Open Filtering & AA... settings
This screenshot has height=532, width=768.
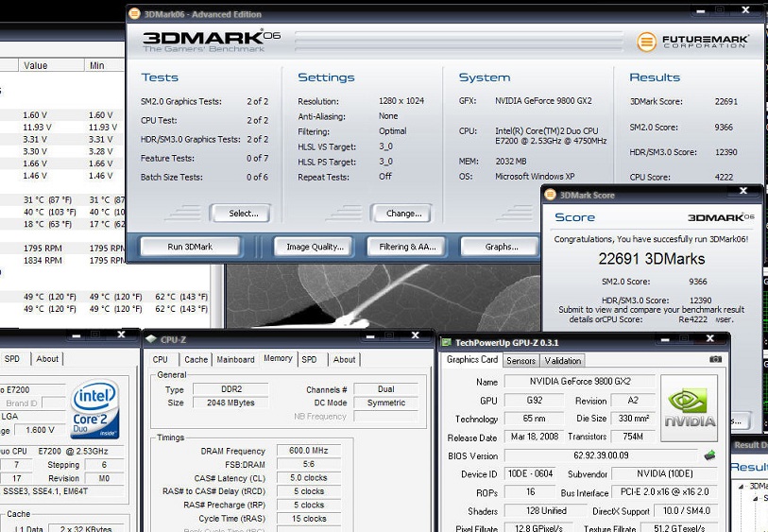tap(407, 247)
